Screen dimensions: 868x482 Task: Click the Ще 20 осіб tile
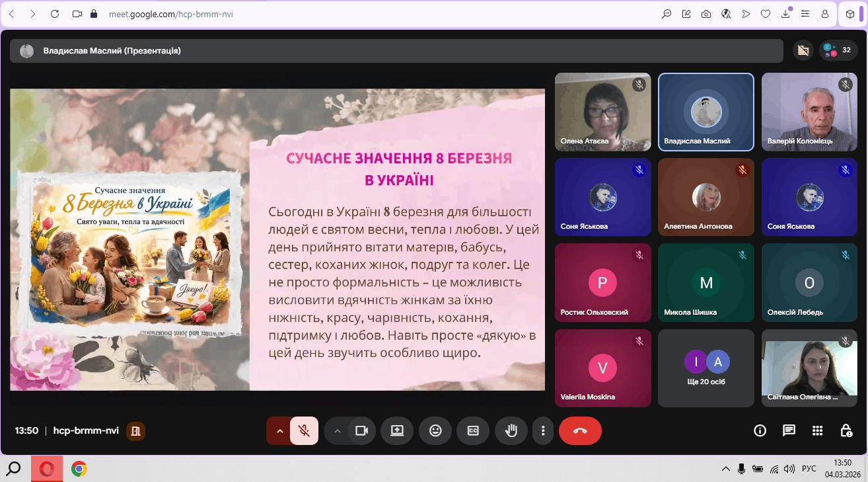point(705,368)
